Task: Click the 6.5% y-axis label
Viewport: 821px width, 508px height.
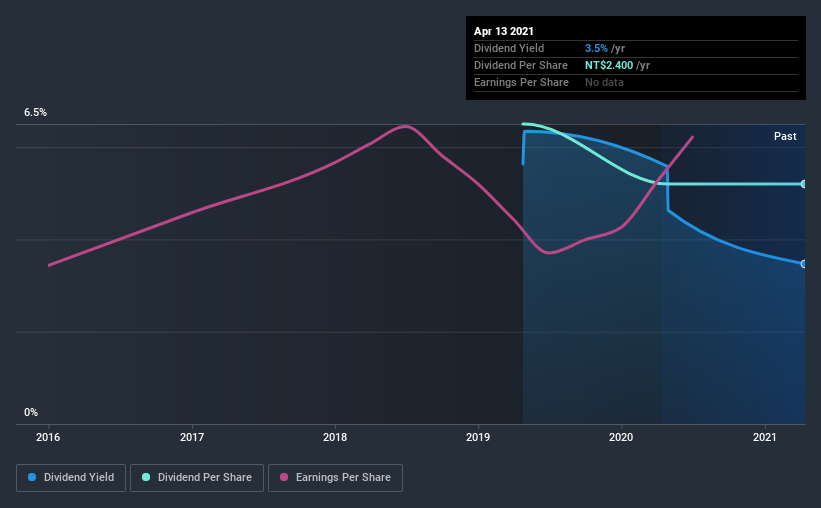Action: tap(35, 112)
